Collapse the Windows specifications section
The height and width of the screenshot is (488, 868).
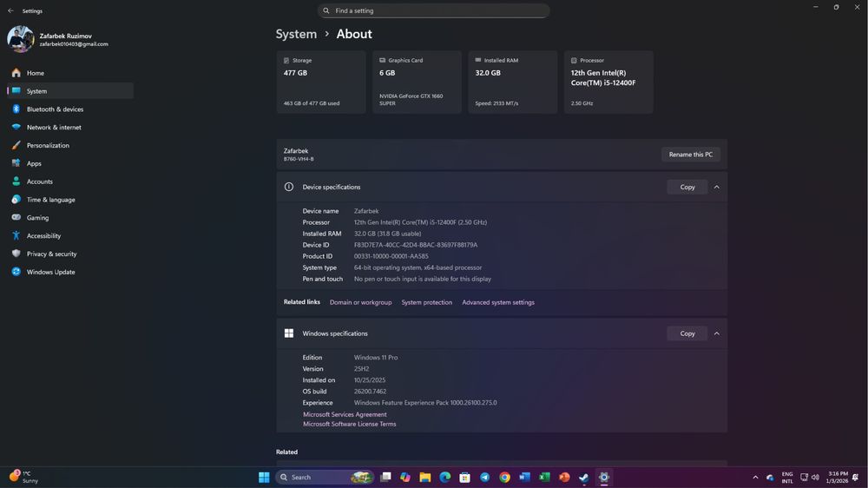tap(716, 333)
